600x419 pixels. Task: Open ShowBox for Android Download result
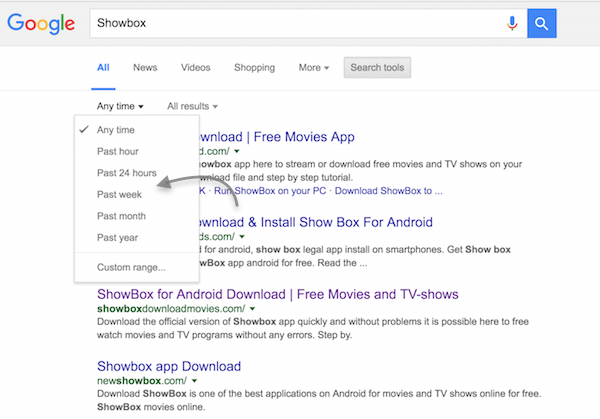click(278, 294)
